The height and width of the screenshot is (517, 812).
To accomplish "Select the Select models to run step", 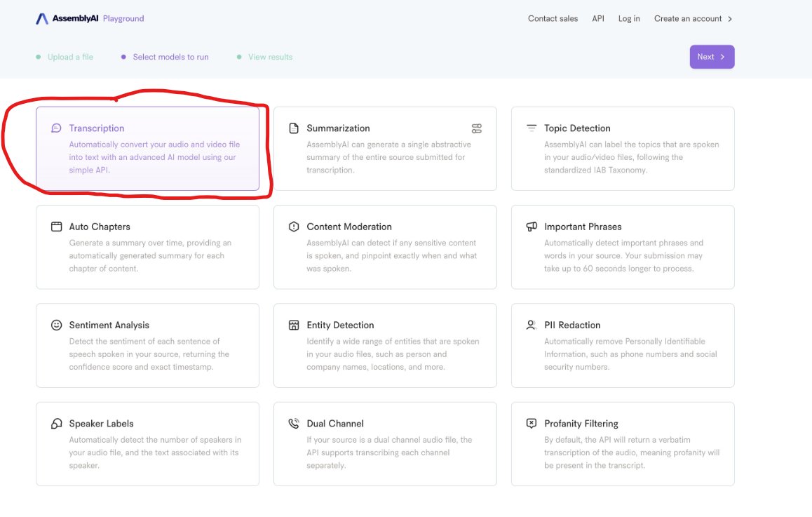I will point(165,57).
